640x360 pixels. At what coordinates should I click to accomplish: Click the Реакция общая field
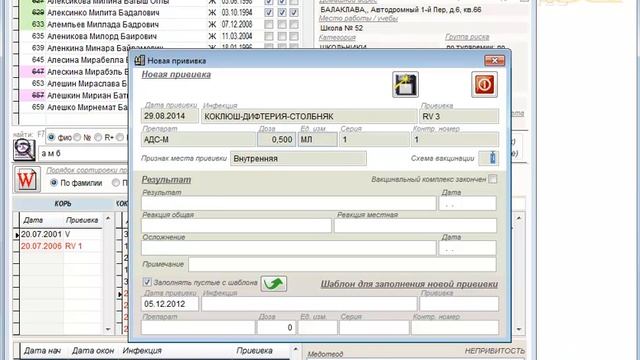point(236,226)
